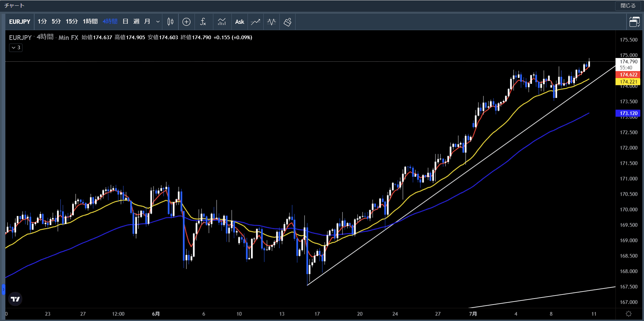Click the blue side panel handle at left edge
The image size is (644, 321).
pyautogui.click(x=3, y=289)
